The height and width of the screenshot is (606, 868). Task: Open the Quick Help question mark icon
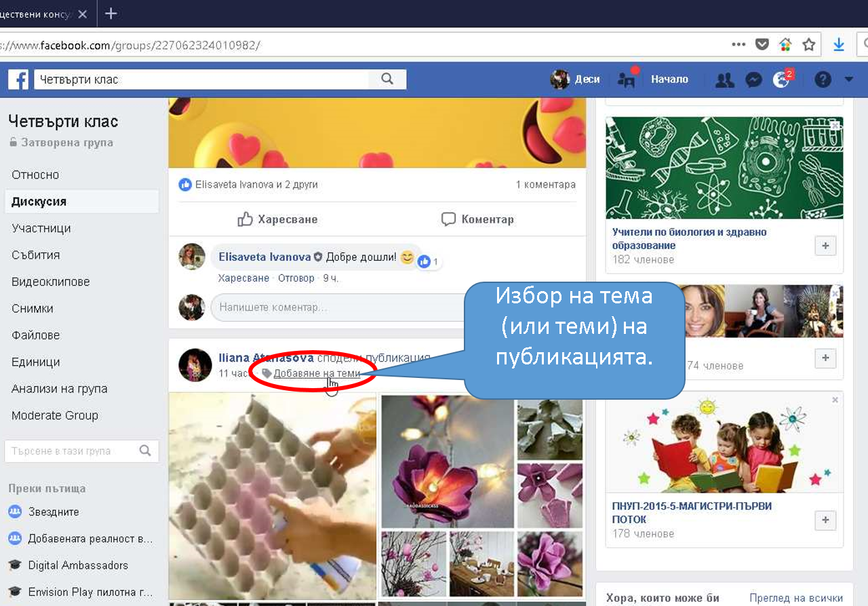(823, 80)
